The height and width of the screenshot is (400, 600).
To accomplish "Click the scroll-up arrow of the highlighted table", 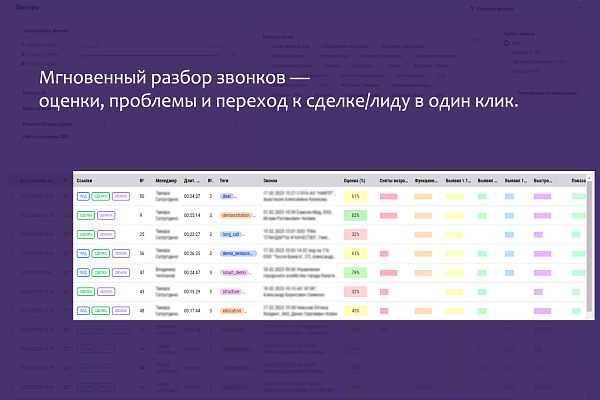I will click(x=590, y=178).
